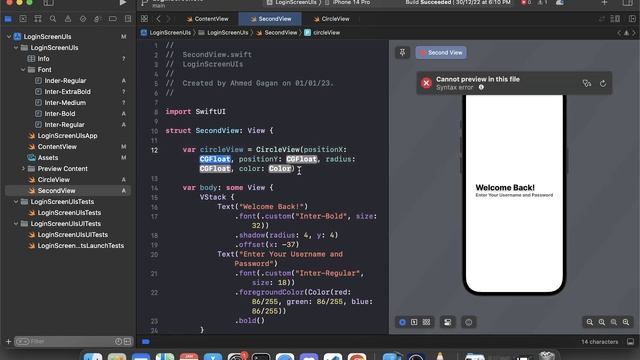Select Inter-Medium font file
This screenshot has height=360, width=640.
(65, 103)
